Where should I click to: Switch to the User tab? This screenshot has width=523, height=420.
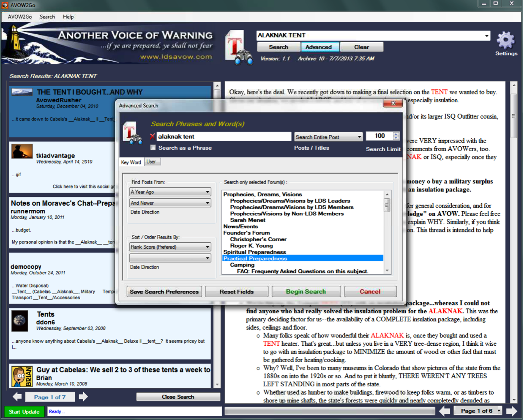[151, 162]
